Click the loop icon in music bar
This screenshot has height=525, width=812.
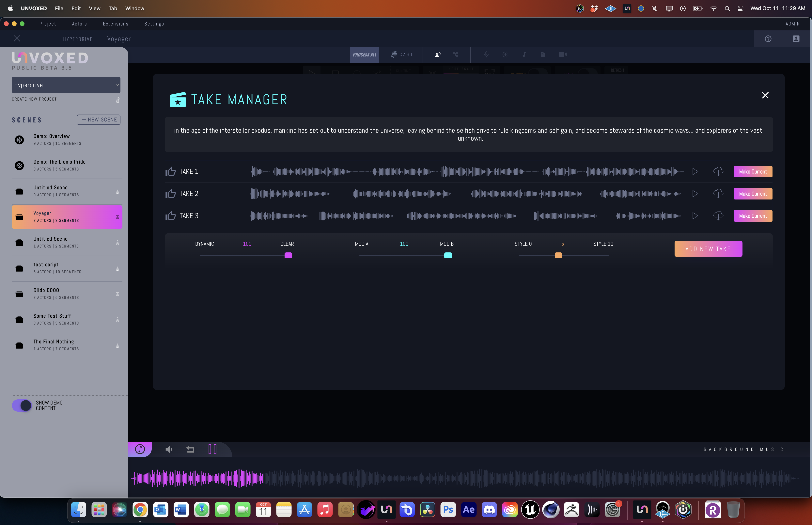191,449
